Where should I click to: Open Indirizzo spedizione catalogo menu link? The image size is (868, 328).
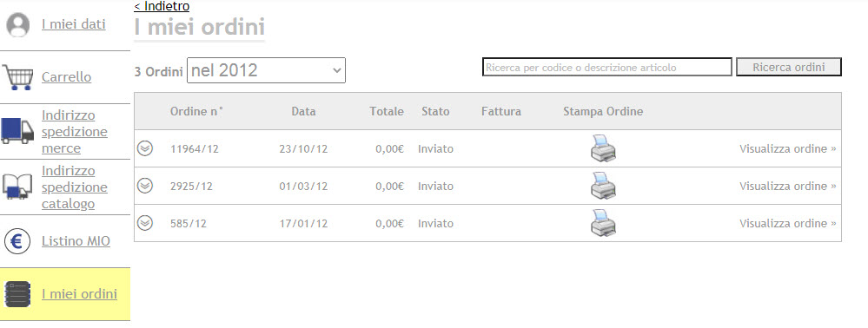75,187
